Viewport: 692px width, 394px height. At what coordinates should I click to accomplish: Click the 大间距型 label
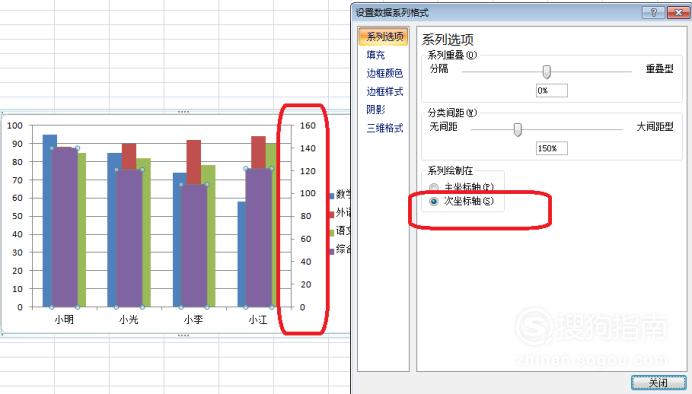pyautogui.click(x=655, y=127)
